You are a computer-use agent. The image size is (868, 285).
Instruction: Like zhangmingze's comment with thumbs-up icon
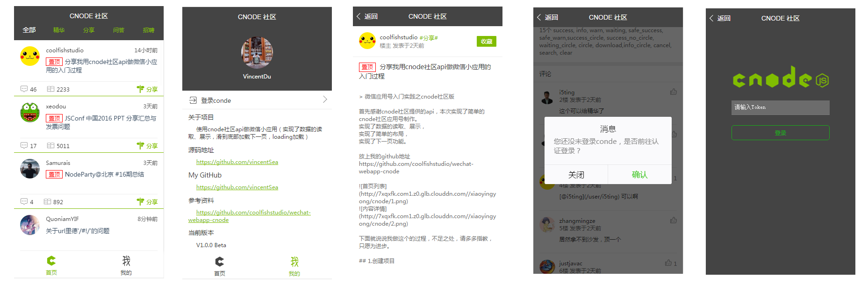674,220
